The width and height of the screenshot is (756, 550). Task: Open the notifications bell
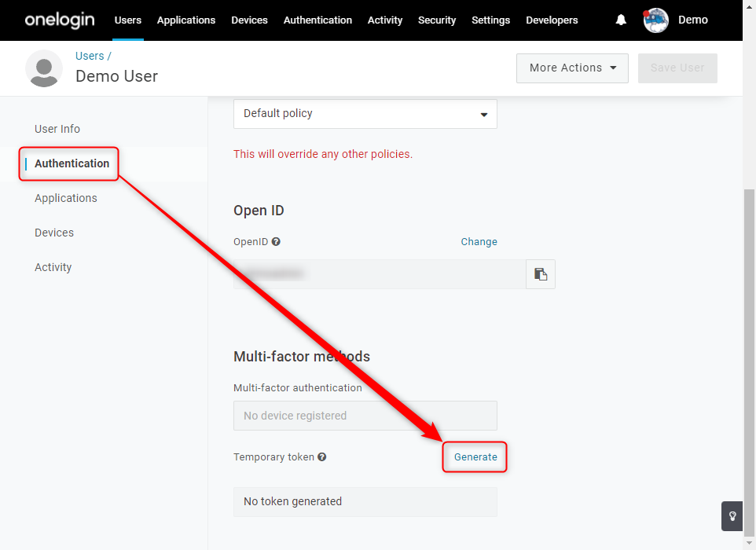(621, 20)
